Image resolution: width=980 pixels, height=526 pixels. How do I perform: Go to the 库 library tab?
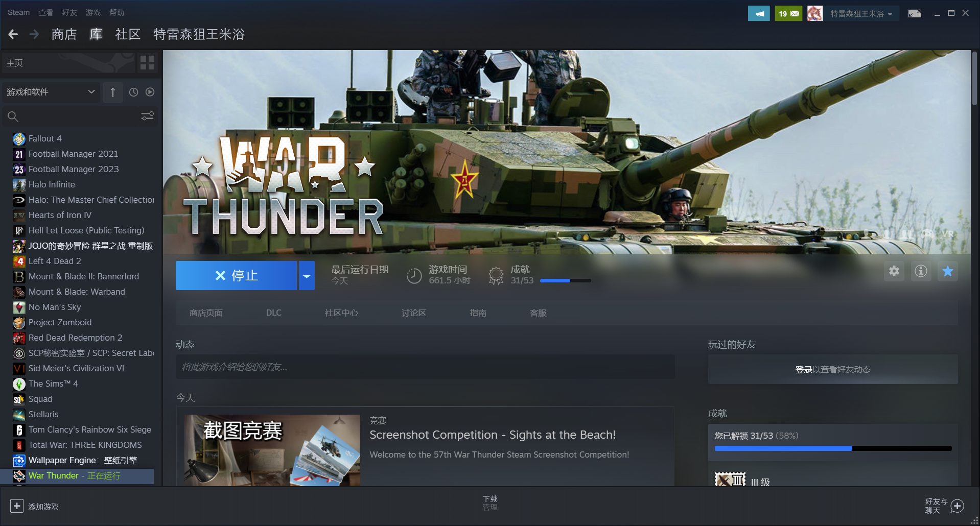(96, 34)
